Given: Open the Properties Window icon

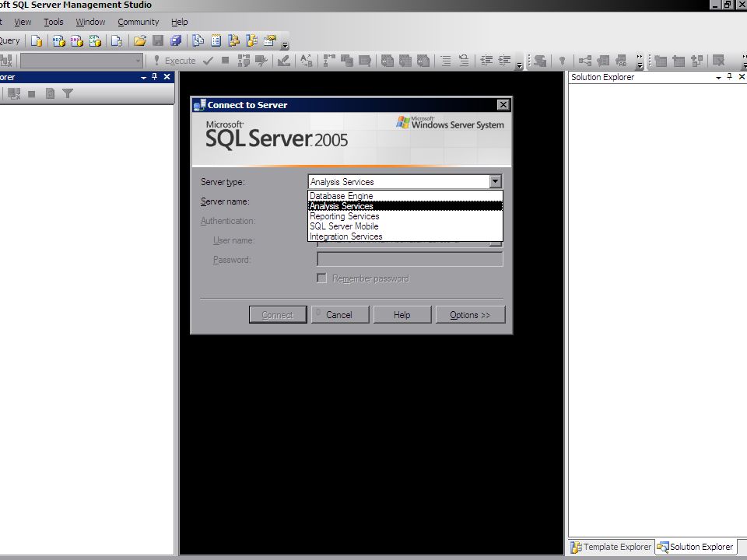Looking at the screenshot, I should [270, 41].
